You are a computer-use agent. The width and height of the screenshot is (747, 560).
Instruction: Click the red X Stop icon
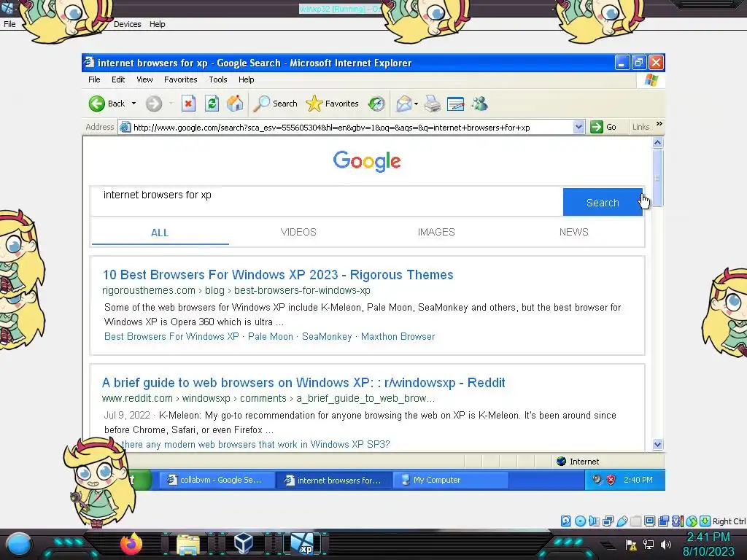[188, 104]
